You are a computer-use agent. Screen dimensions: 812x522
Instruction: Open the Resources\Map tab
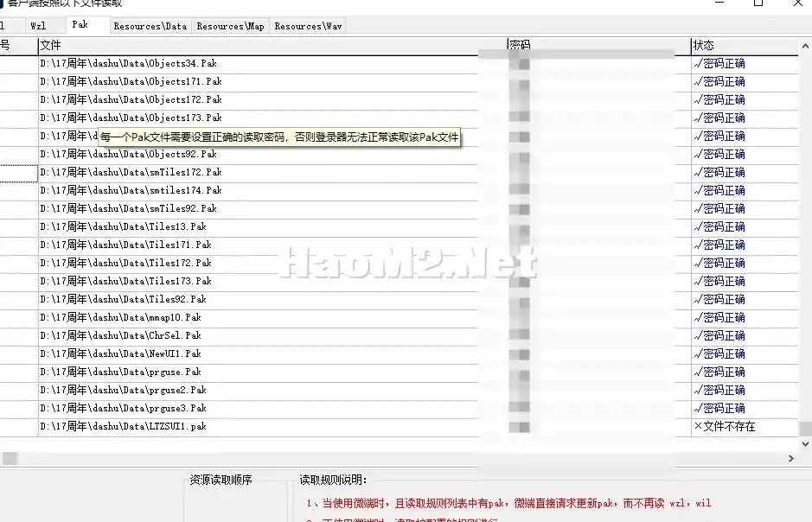pyautogui.click(x=230, y=27)
